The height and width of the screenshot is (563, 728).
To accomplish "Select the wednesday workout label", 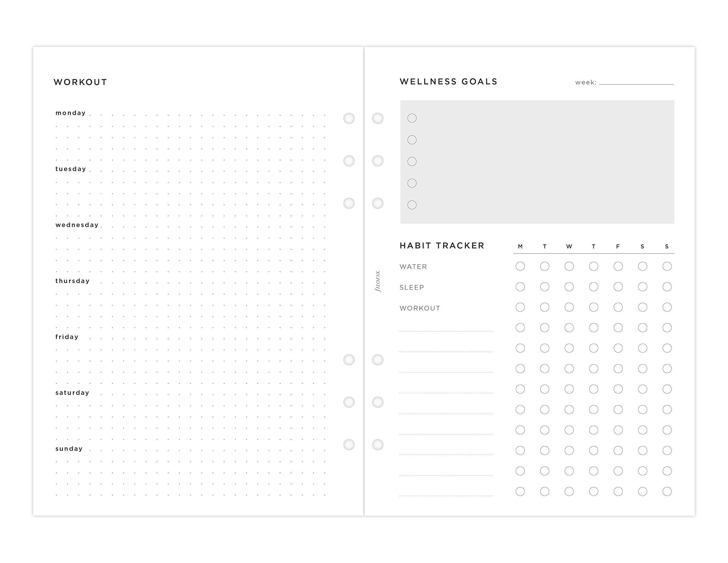I will tap(77, 225).
